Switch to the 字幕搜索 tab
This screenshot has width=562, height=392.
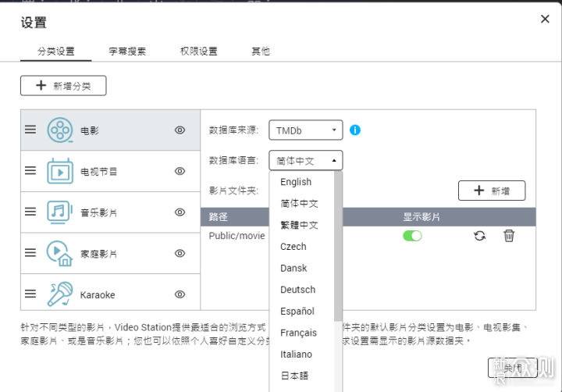[x=127, y=52]
